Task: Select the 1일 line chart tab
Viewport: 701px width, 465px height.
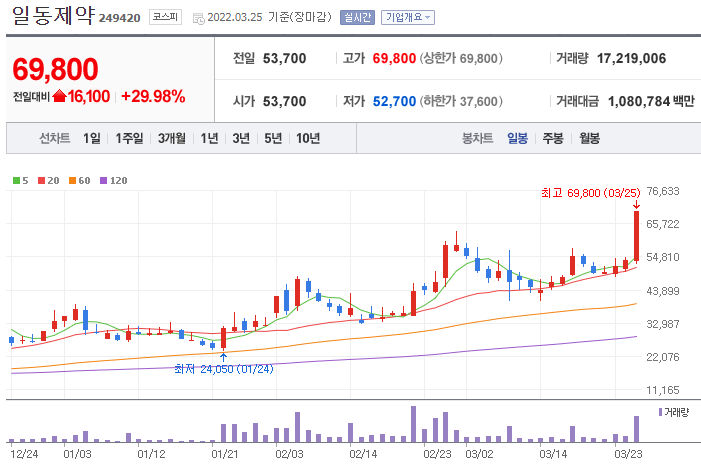Action: click(x=92, y=138)
